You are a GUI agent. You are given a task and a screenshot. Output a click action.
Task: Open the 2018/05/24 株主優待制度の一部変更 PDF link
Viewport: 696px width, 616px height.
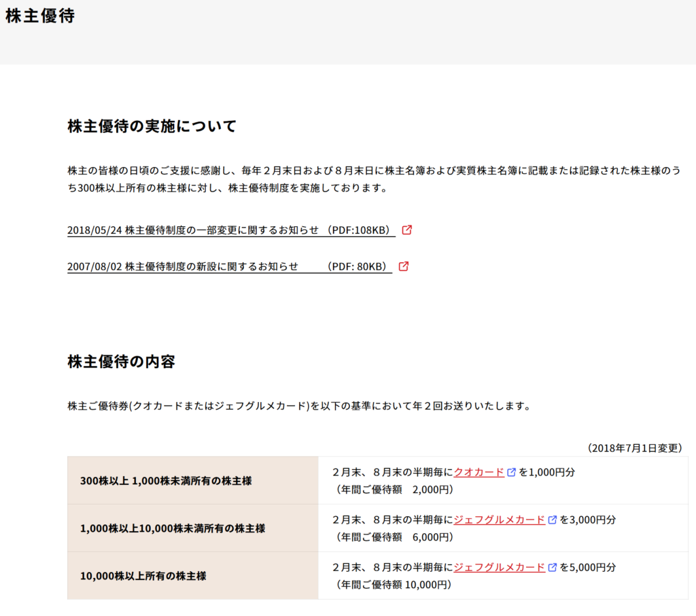coord(231,230)
